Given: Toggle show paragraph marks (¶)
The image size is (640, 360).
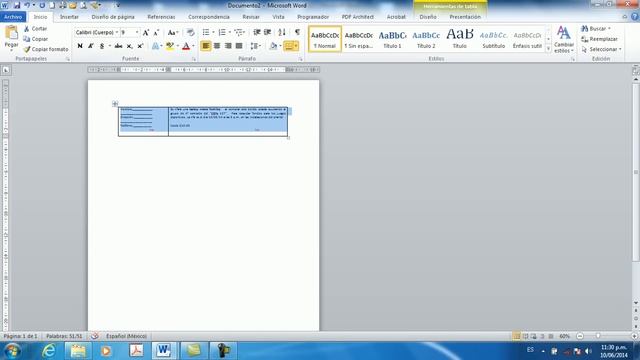Looking at the screenshot, I should (297, 32).
